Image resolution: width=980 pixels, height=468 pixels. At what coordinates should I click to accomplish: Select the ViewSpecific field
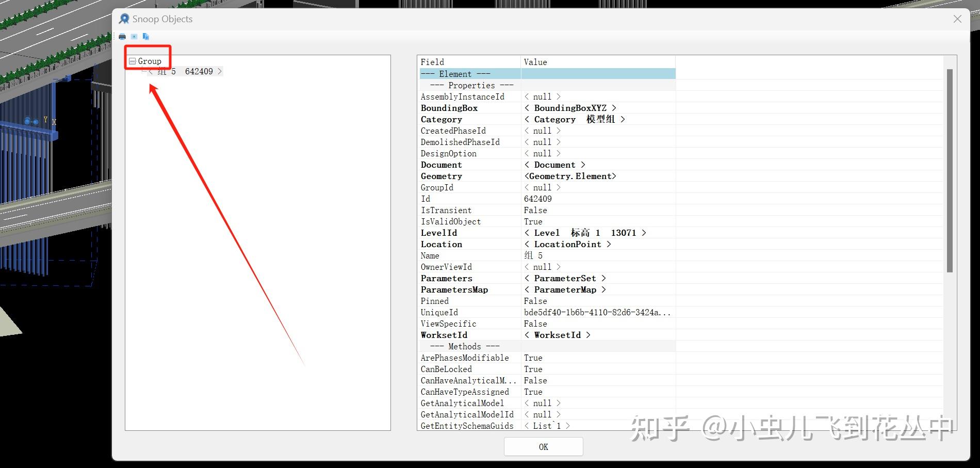coord(448,324)
